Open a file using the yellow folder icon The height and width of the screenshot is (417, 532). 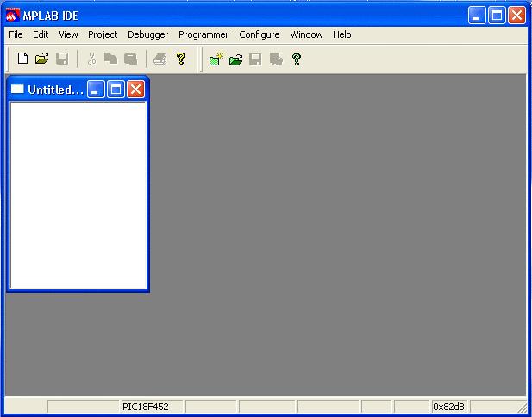[x=42, y=59]
